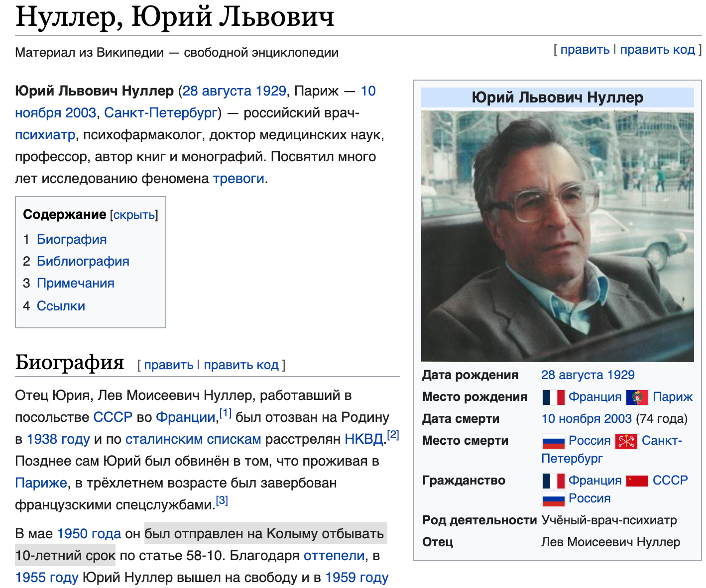Jump to Примечания in the contents box
This screenshot has height=588, width=706.
click(76, 283)
